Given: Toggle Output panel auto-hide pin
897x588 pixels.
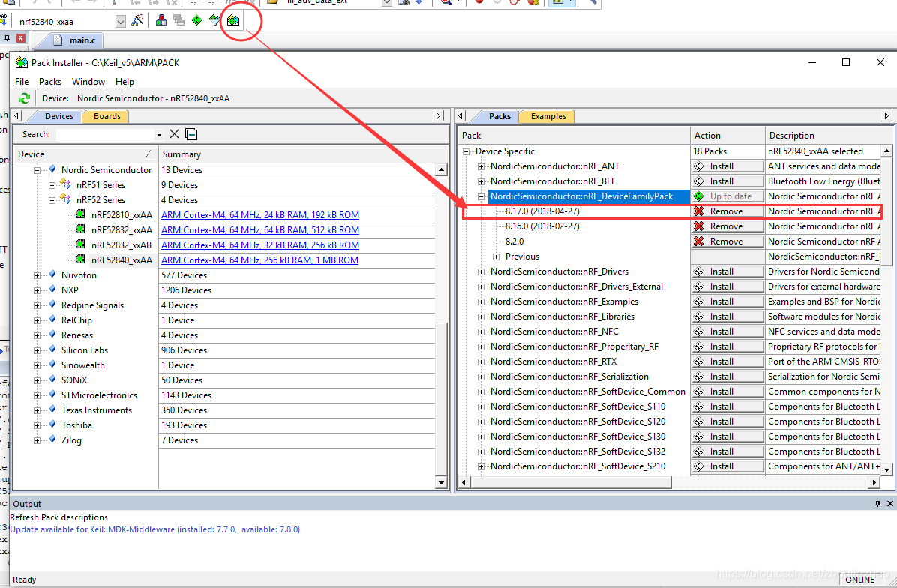Looking at the screenshot, I should click(x=877, y=503).
